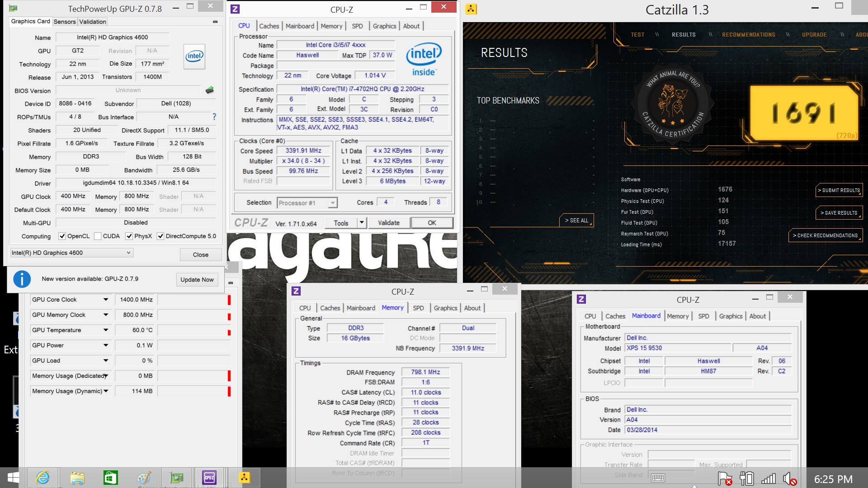
Task: Expand the GPU Temperature sensor dropdown
Action: [106, 330]
